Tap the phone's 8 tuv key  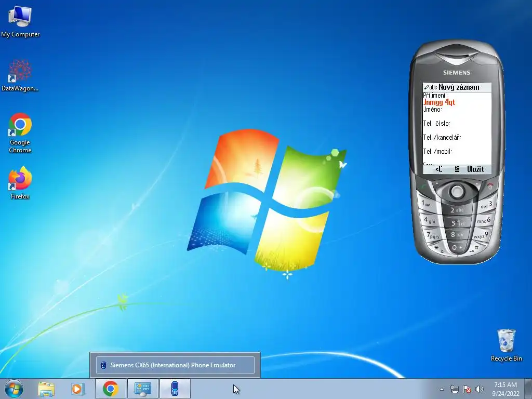(457, 234)
